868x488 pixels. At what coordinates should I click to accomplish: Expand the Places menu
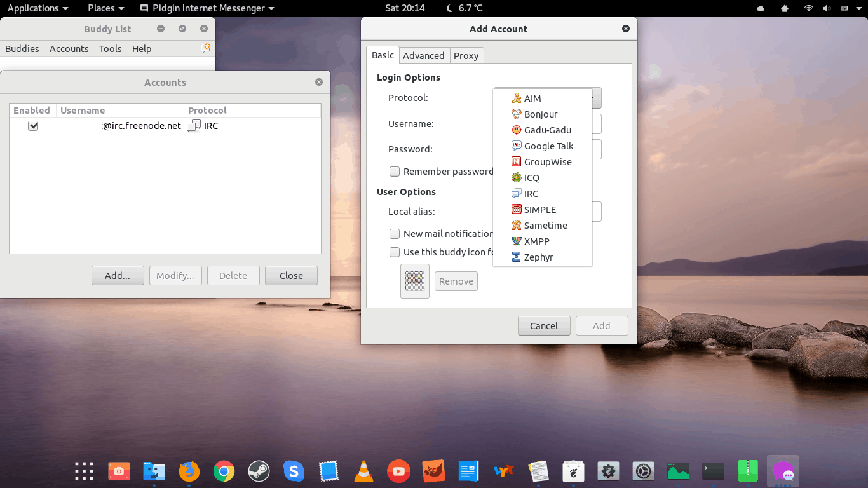[105, 8]
